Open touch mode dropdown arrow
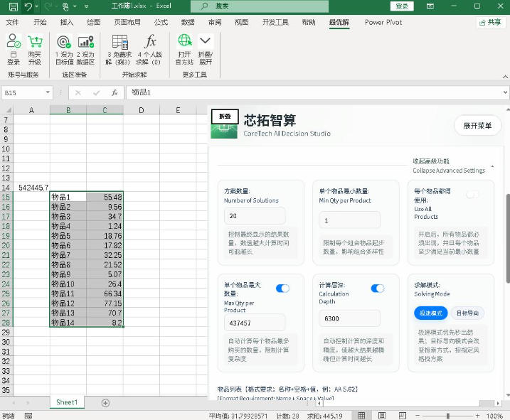Screen dimensions: 510x420 pyautogui.click(x=75, y=6)
